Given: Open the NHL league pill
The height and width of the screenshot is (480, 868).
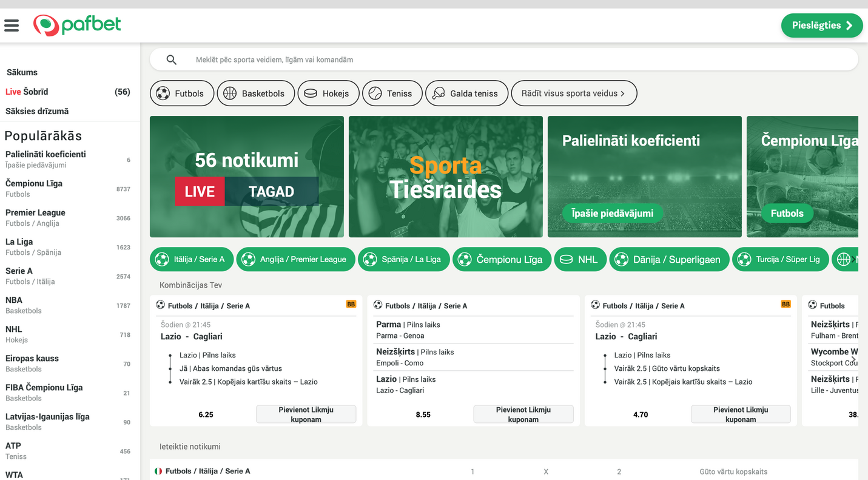Looking at the screenshot, I should pyautogui.click(x=580, y=260).
